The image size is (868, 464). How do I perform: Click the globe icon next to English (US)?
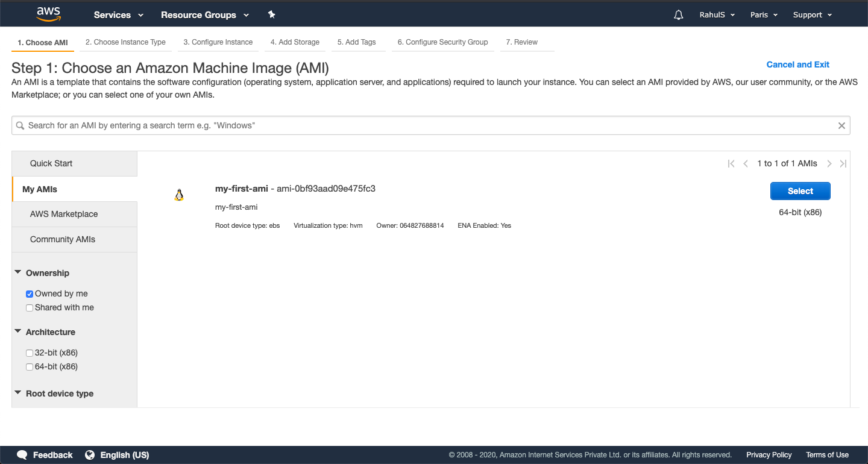tap(90, 454)
